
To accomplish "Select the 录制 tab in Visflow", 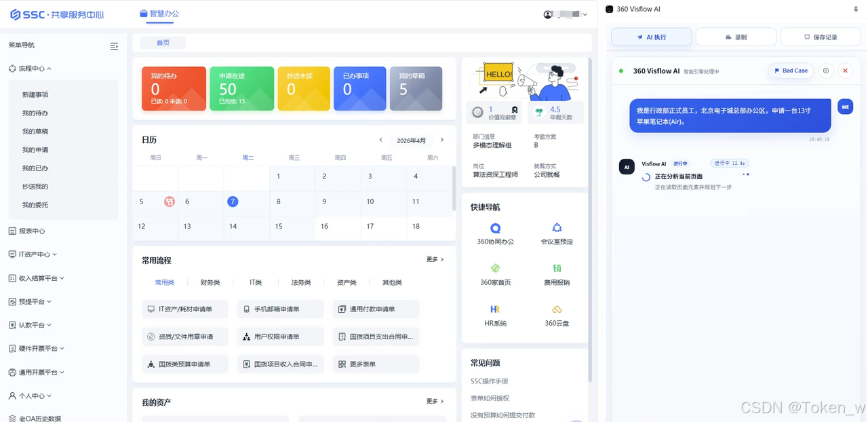I will click(x=736, y=37).
